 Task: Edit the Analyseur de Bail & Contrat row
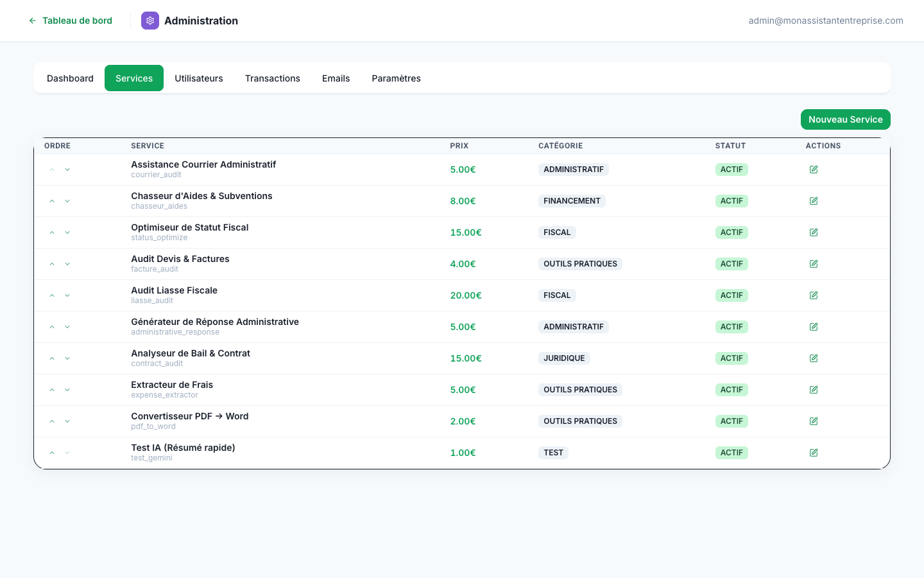814,358
